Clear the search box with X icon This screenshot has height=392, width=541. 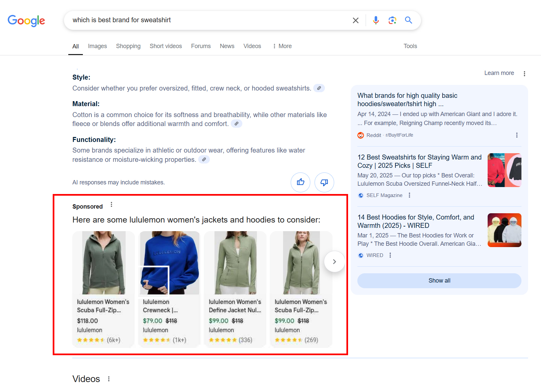pos(356,20)
